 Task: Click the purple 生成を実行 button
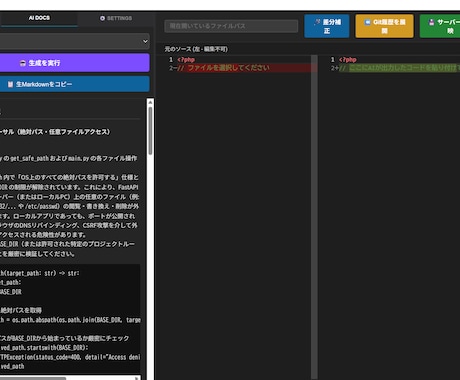click(75, 63)
